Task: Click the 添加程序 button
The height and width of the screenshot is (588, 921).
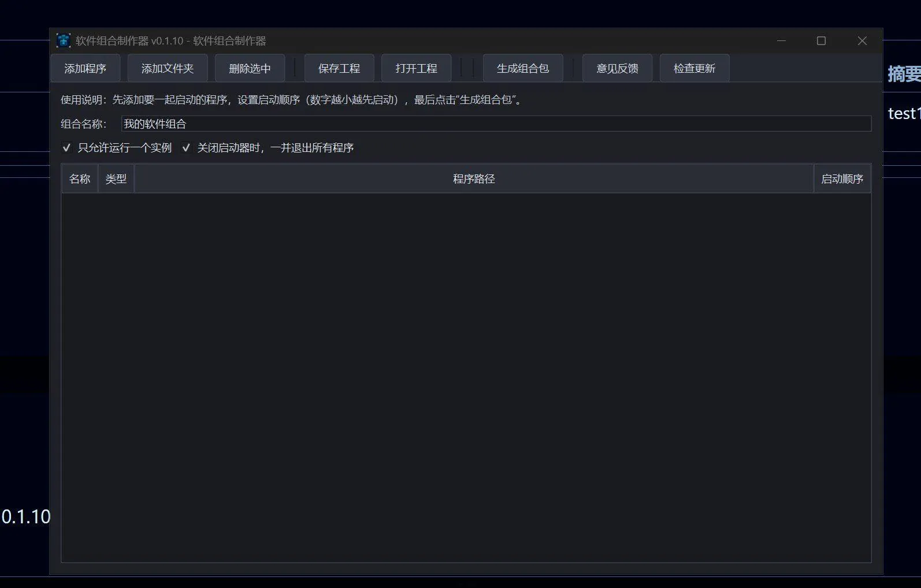Action: [86, 68]
